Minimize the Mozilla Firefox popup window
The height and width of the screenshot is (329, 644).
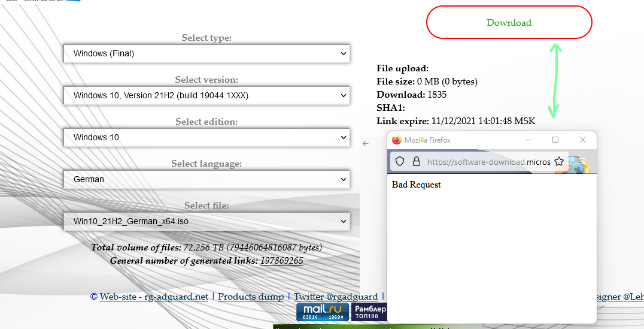click(x=528, y=140)
